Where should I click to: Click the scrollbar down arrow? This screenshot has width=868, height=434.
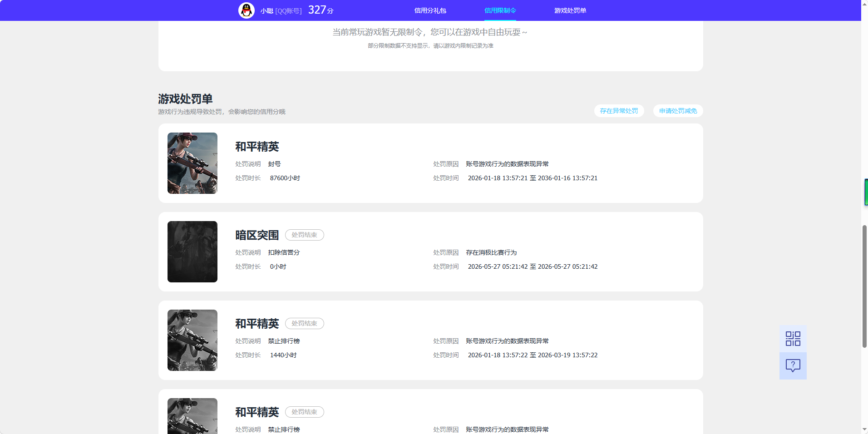point(864,430)
